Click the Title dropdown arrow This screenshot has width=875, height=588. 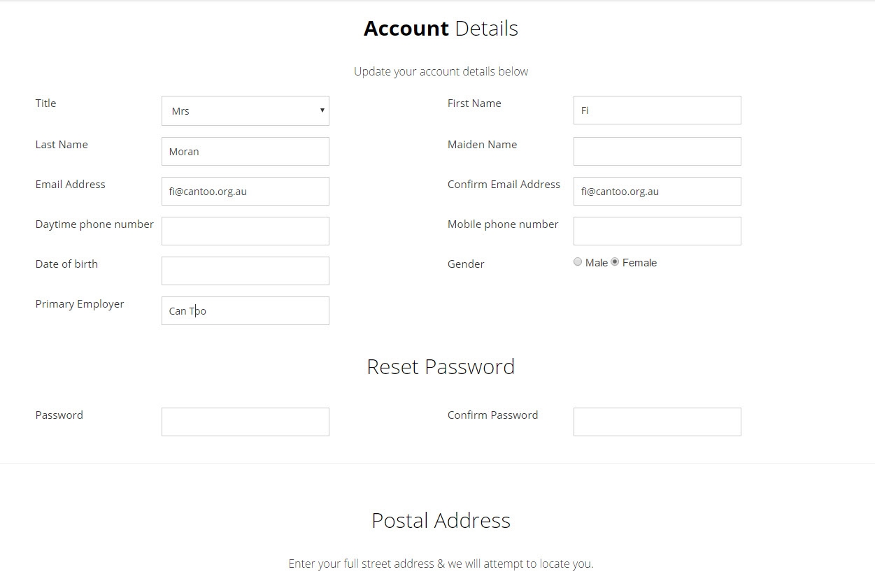tap(322, 110)
